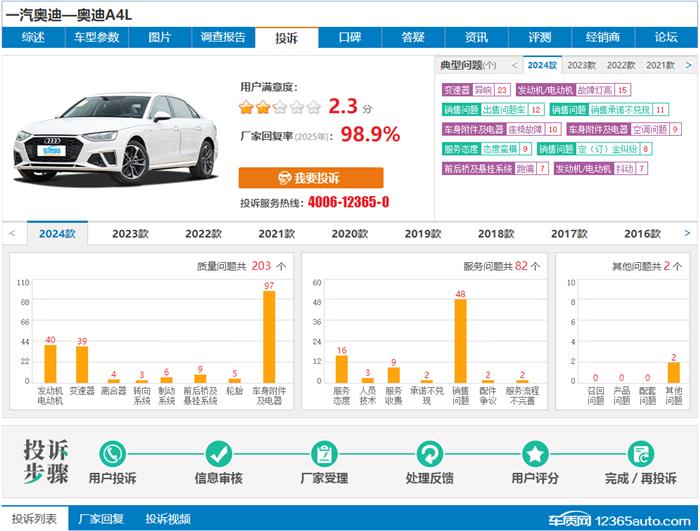Select 2019款 chart year tab
Viewport: 700px width, 531px height.
pos(423,234)
